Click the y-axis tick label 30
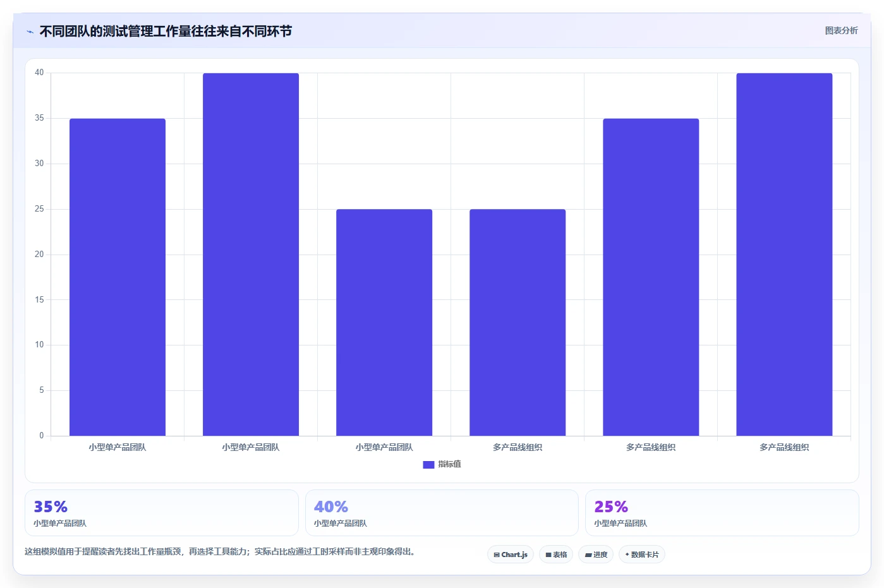Image resolution: width=884 pixels, height=588 pixels. click(x=39, y=164)
